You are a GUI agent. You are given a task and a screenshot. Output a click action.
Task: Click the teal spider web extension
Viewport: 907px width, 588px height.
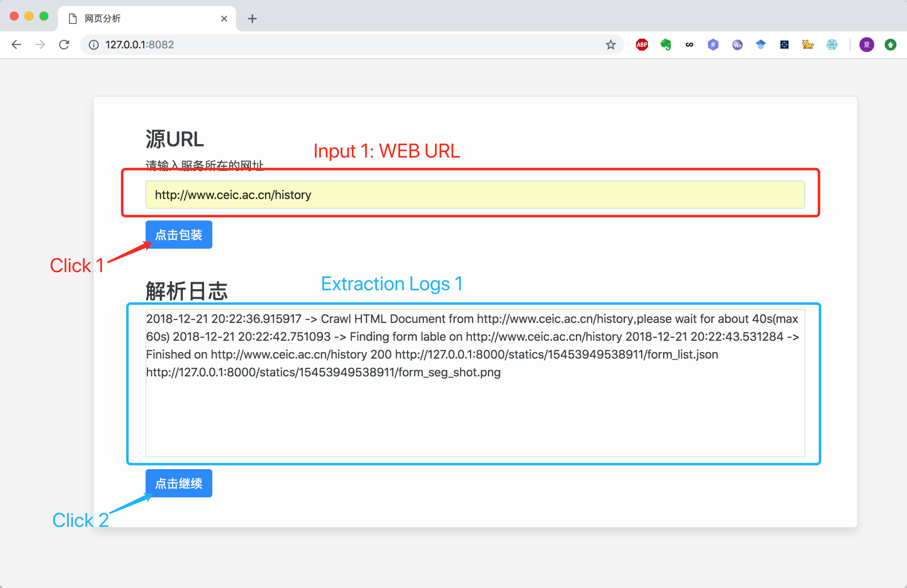832,45
